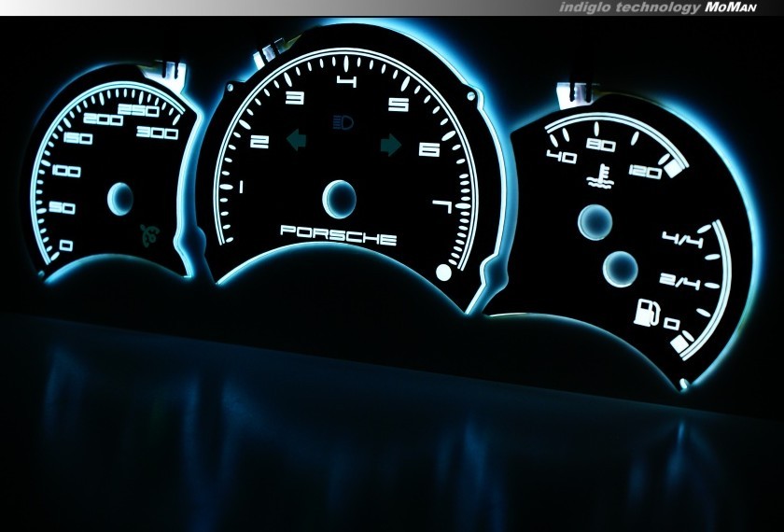Click the green warning symbol on speedometer
784x532 pixels.
coord(147,233)
